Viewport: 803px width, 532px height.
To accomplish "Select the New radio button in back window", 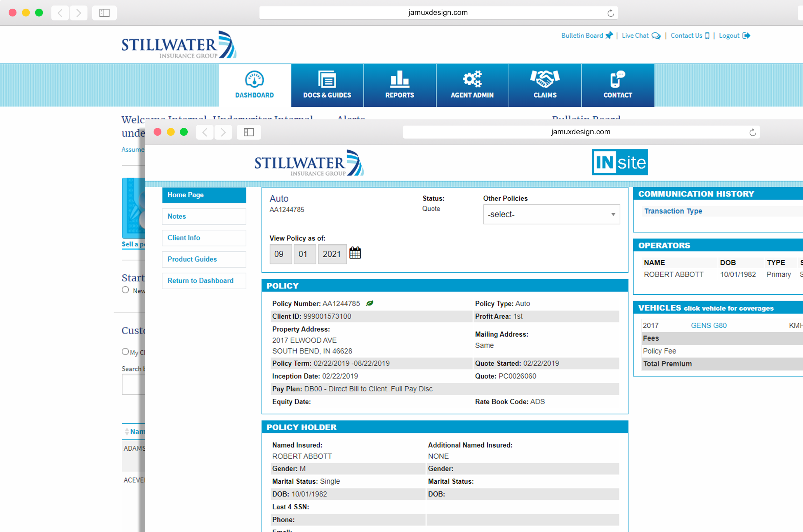I will tap(126, 290).
